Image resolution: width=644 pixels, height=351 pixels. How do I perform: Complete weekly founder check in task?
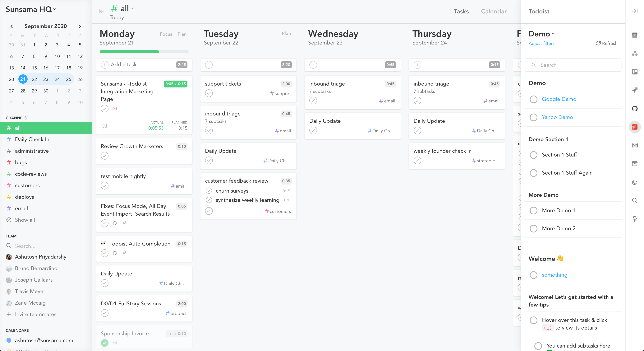(x=417, y=160)
